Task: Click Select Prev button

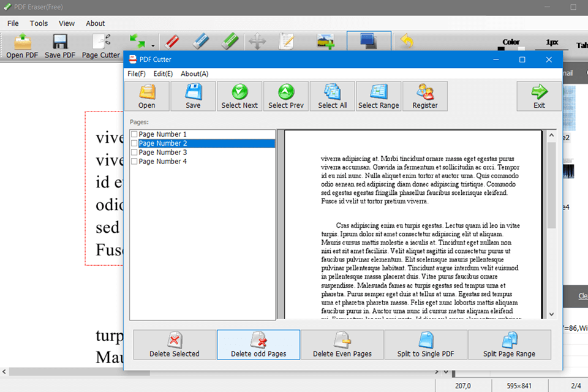Action: click(286, 96)
